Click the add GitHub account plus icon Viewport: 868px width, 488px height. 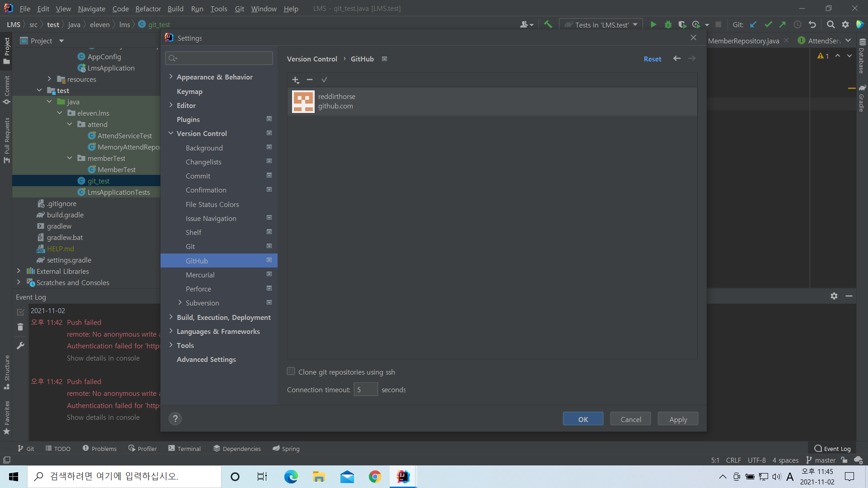click(x=296, y=80)
